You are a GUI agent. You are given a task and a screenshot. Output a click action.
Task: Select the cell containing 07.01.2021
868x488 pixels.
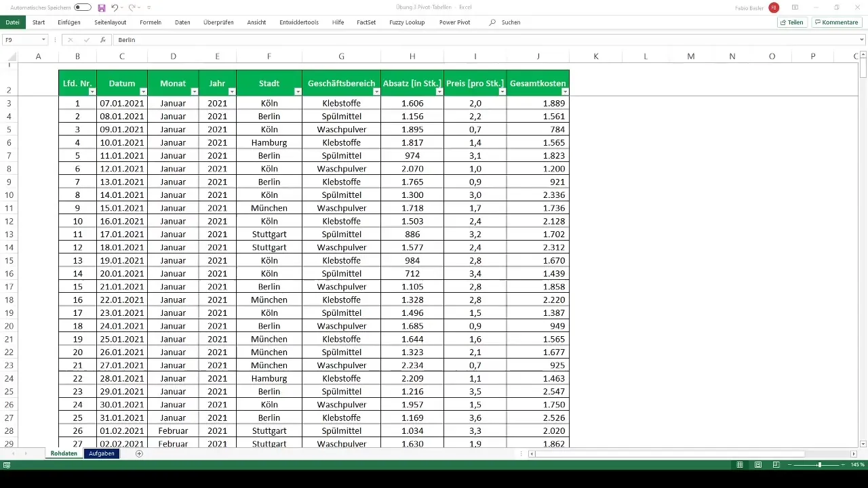122,103
